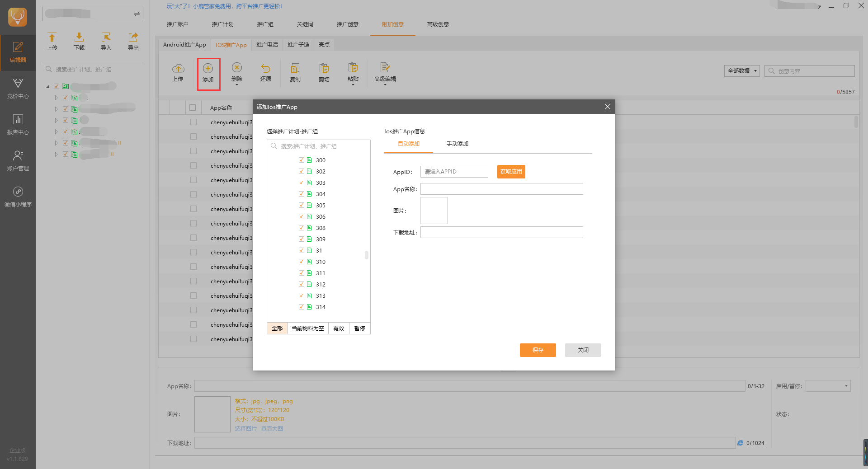Image resolution: width=868 pixels, height=469 pixels.
Task: Uncheck group 309 in the dialog
Action: click(302, 239)
